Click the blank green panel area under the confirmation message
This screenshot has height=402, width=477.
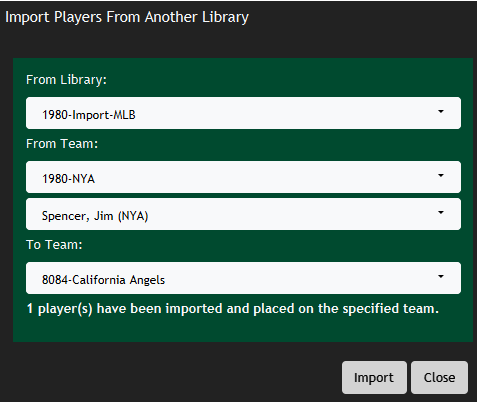(243, 330)
